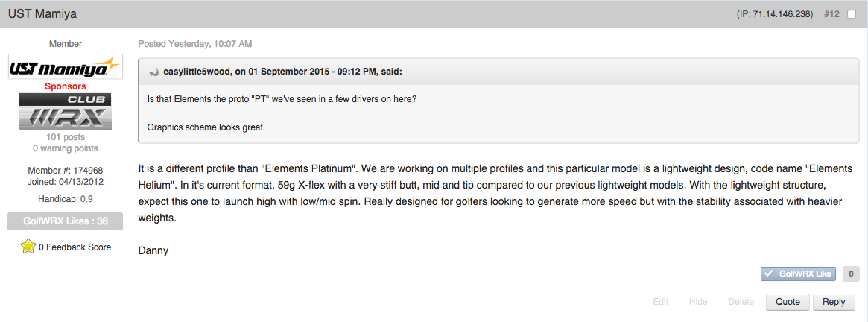Click the 101 posts count
The height and width of the screenshot is (322, 868).
click(x=66, y=137)
